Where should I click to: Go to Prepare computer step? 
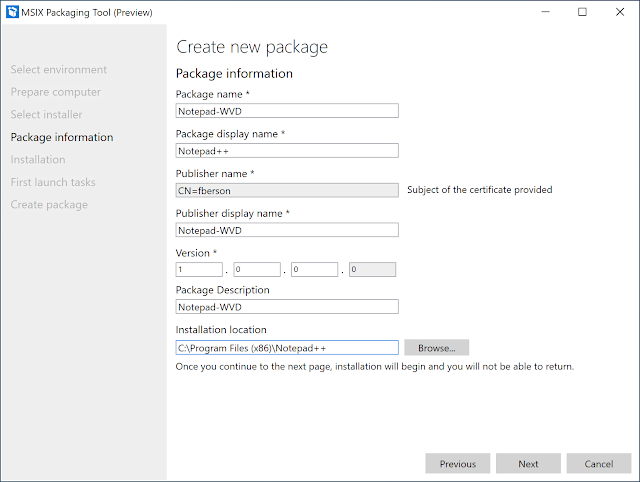point(56,92)
